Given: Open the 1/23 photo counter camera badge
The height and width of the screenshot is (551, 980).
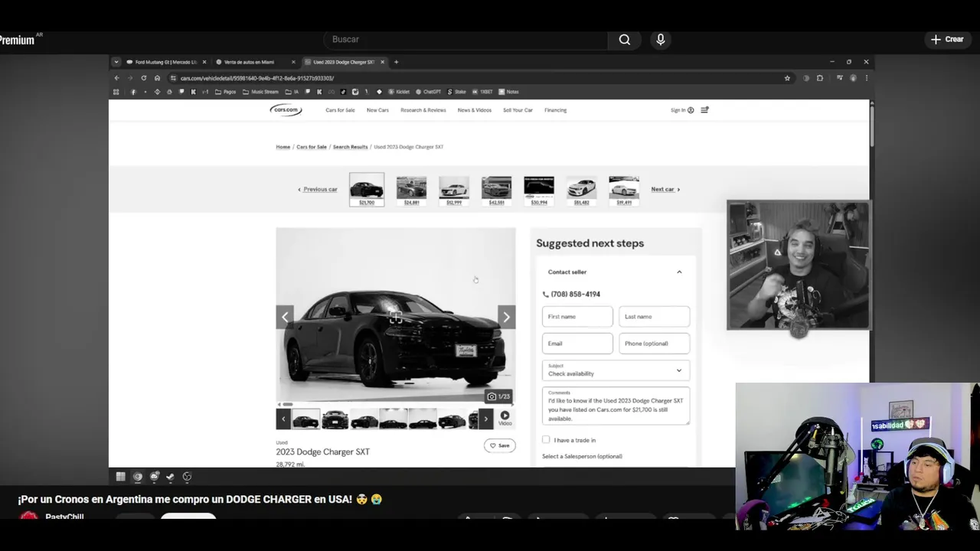Looking at the screenshot, I should tap(498, 396).
